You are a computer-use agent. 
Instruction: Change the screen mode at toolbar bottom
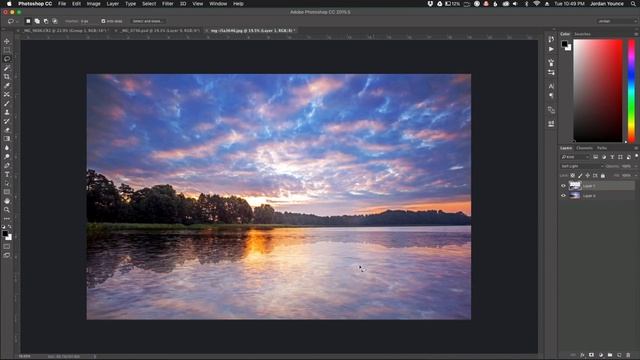(7, 255)
